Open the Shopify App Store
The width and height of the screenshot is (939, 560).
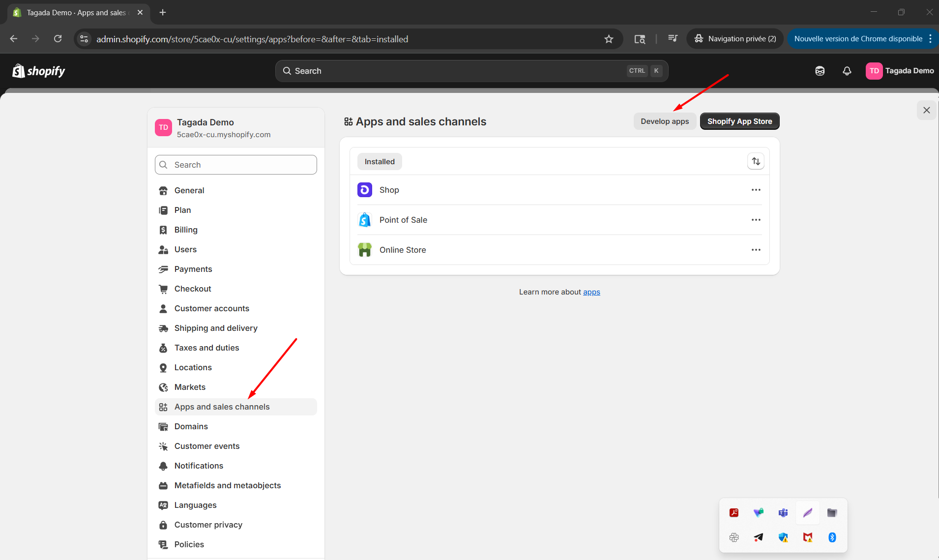click(x=739, y=121)
